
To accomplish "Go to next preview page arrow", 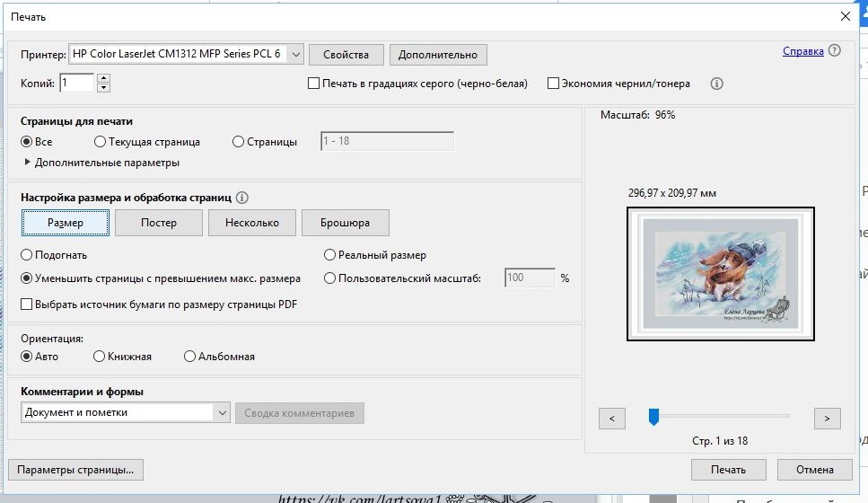I will click(827, 418).
